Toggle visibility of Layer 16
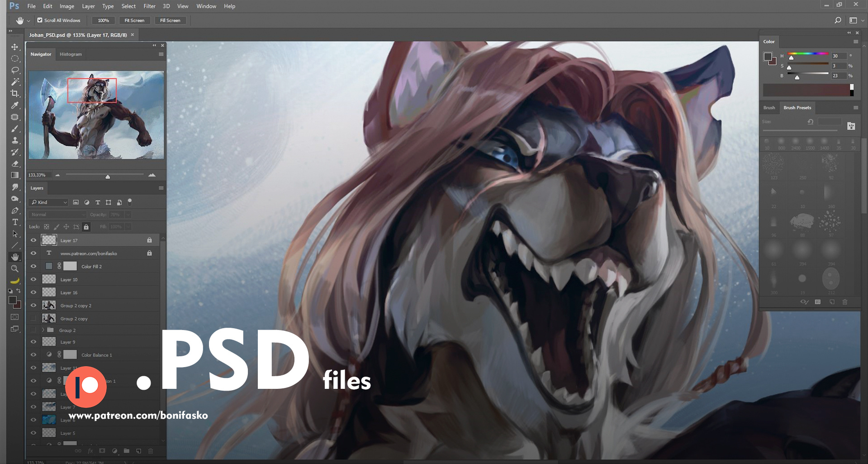The image size is (868, 464). pos(33,292)
